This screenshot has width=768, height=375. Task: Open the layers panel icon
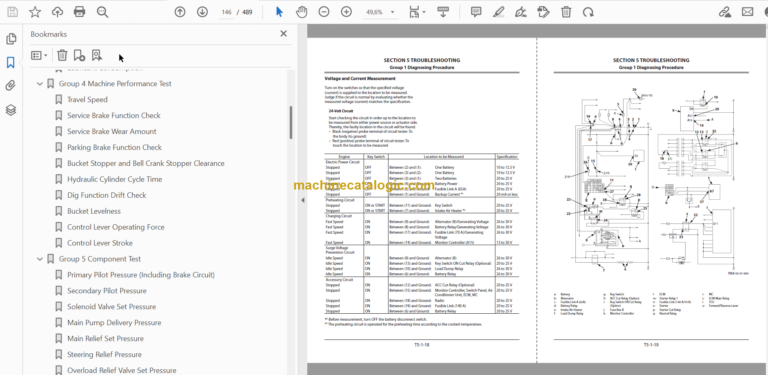11,110
